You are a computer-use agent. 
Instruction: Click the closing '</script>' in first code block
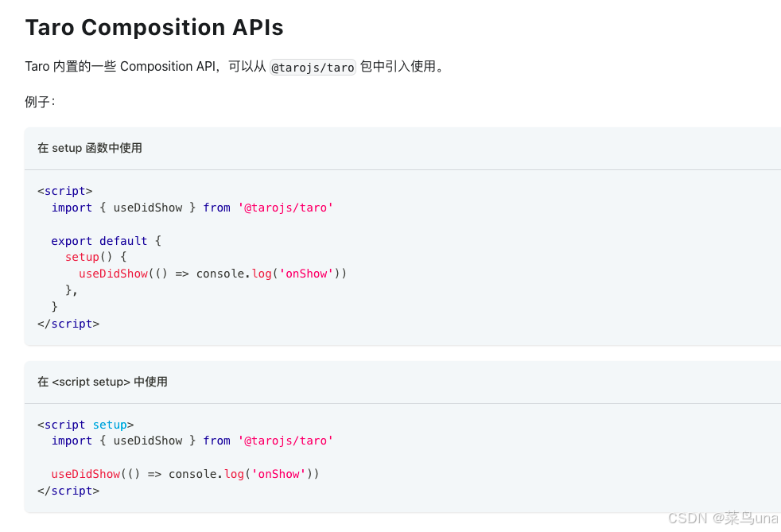pyautogui.click(x=68, y=324)
